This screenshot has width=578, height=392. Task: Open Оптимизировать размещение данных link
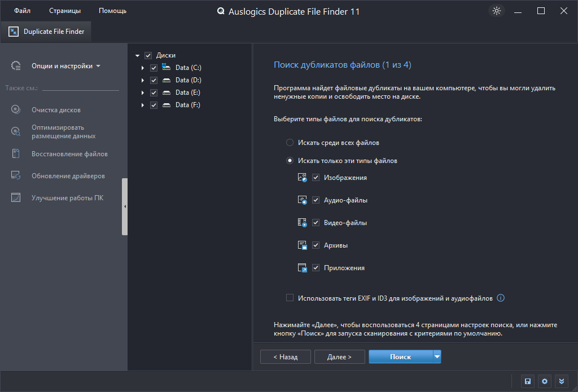coord(63,131)
